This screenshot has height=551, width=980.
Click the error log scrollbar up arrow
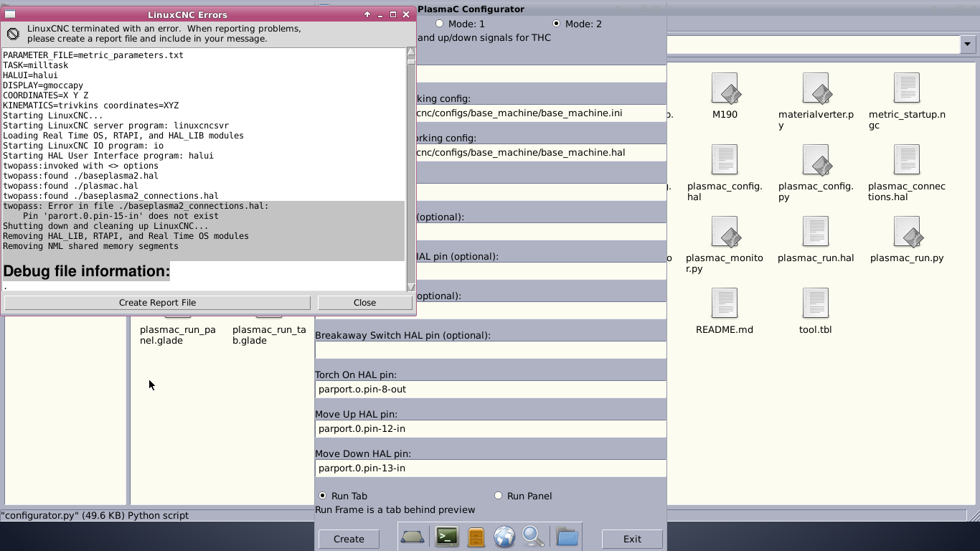pos(411,52)
